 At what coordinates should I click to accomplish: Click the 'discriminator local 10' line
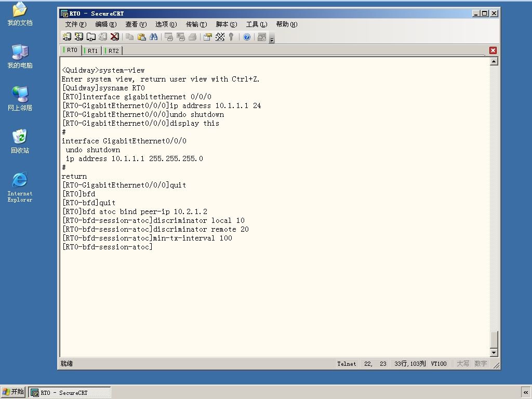click(x=153, y=220)
